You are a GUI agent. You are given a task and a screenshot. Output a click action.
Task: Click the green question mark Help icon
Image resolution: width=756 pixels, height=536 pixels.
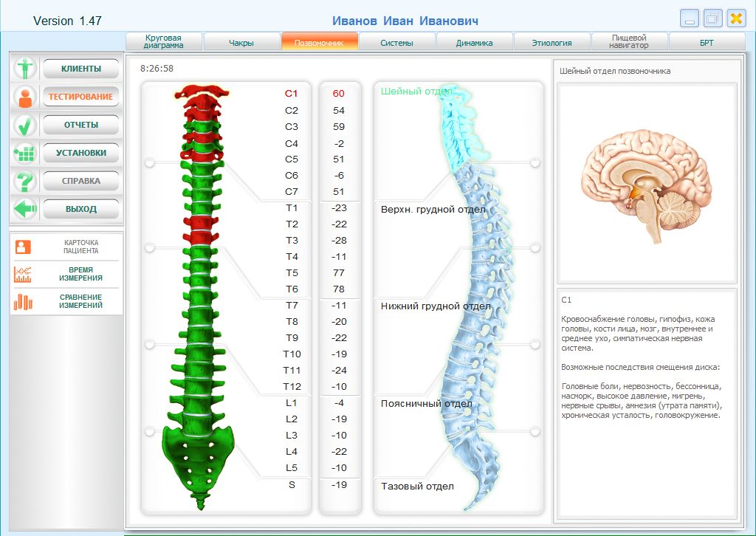coord(26,181)
